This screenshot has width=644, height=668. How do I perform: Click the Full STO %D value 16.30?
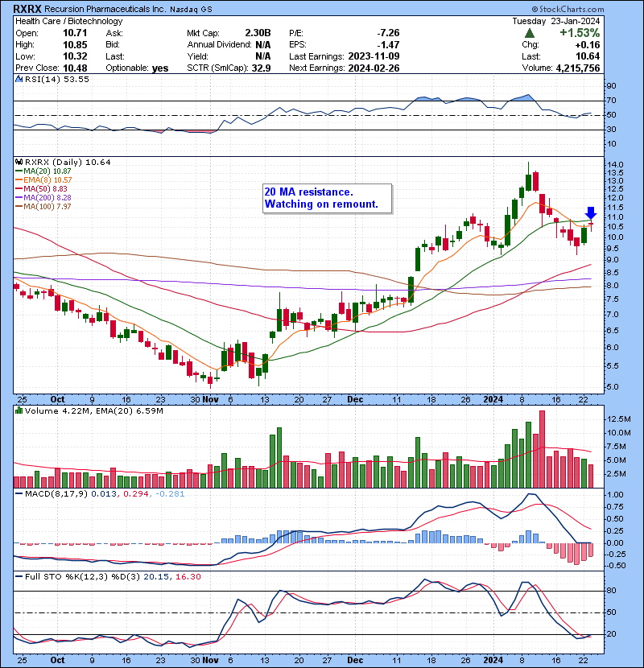[188, 576]
